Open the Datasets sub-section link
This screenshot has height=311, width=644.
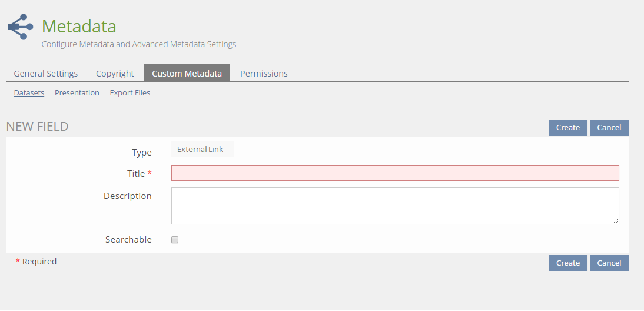(x=29, y=93)
